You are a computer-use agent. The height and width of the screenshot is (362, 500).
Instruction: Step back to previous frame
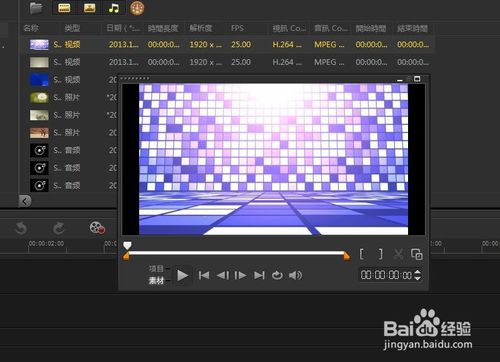[x=223, y=275]
